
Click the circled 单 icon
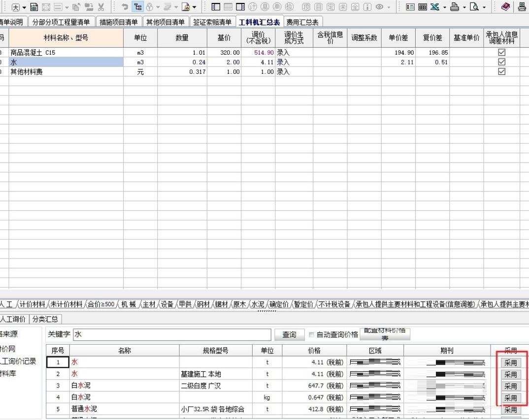277,7
